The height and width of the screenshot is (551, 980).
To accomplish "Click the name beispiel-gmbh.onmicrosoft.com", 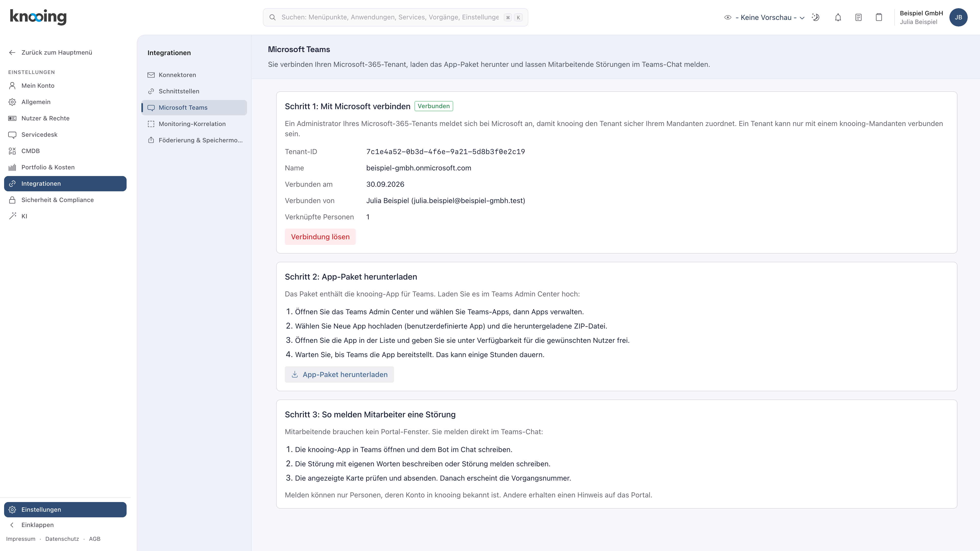I will pos(419,168).
